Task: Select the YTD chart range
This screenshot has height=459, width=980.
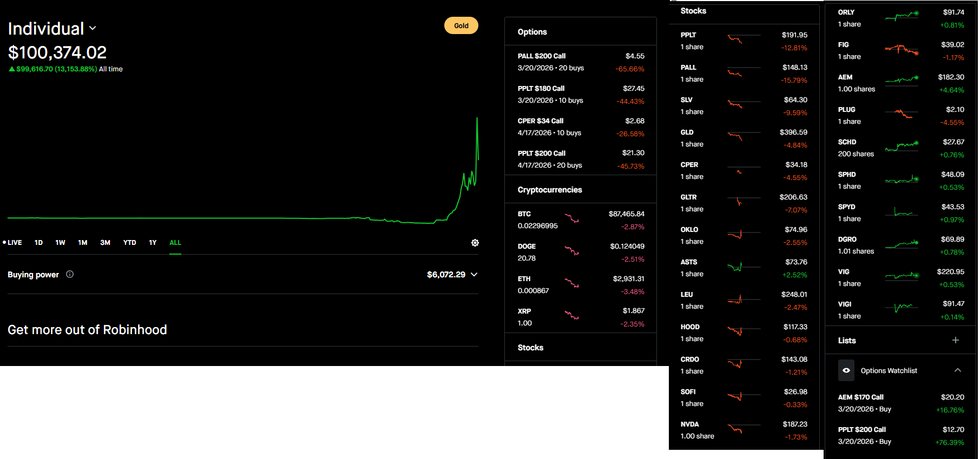Action: click(x=130, y=243)
